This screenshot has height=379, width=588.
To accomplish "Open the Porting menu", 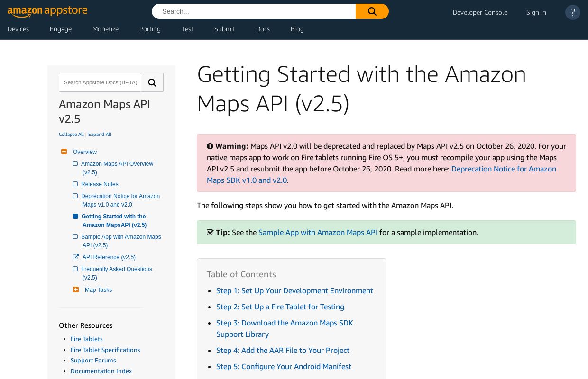I will 150,29.
